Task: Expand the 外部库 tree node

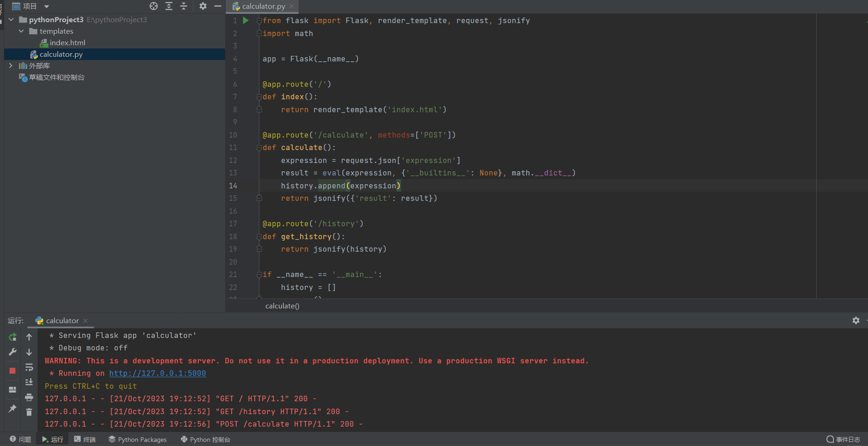Action: tap(11, 65)
